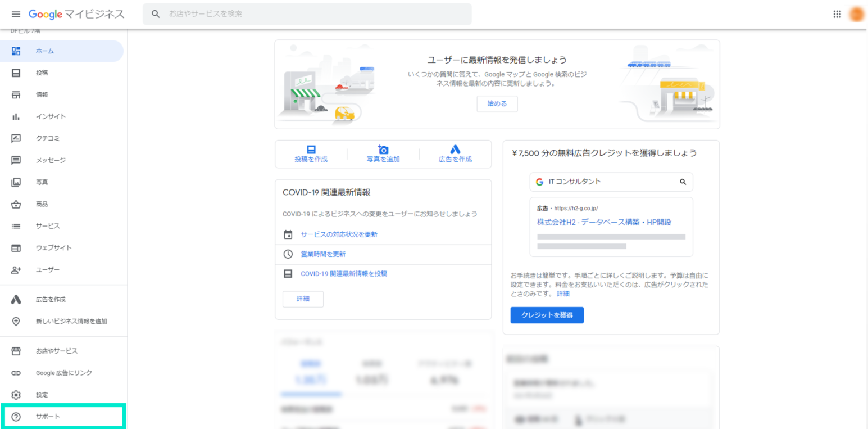Open 株式会社H2 - データベース構築・HP開設 ad link
The image size is (868, 429).
tap(604, 222)
